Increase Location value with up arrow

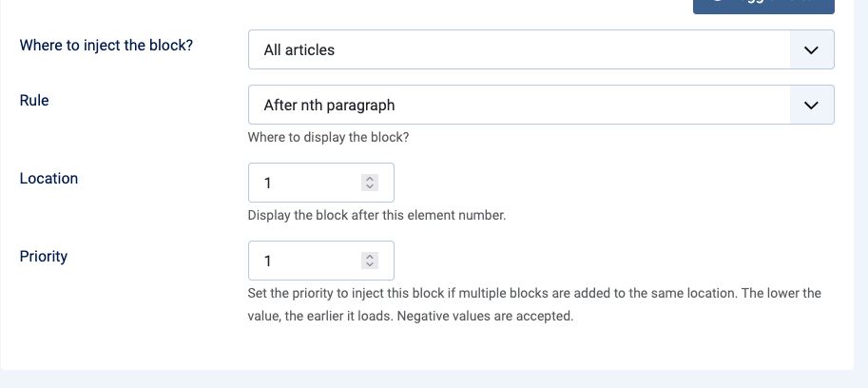(371, 179)
